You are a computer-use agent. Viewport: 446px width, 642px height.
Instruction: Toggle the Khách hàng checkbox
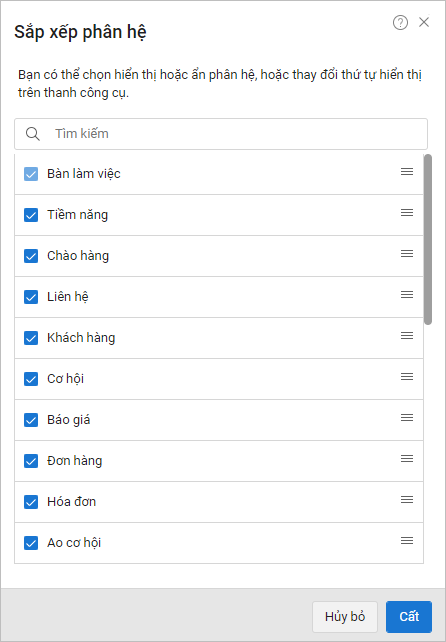point(31,338)
